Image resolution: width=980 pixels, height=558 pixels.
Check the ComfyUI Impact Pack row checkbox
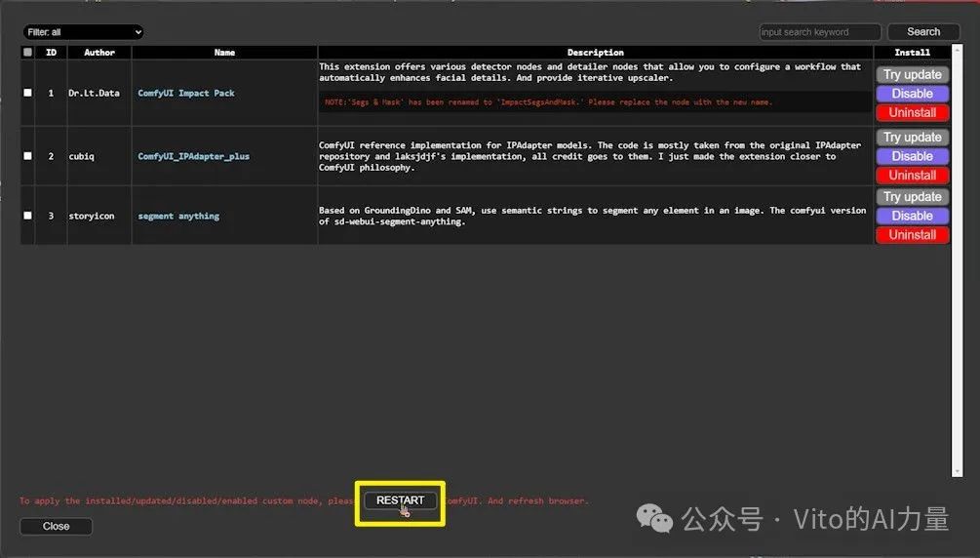click(27, 93)
